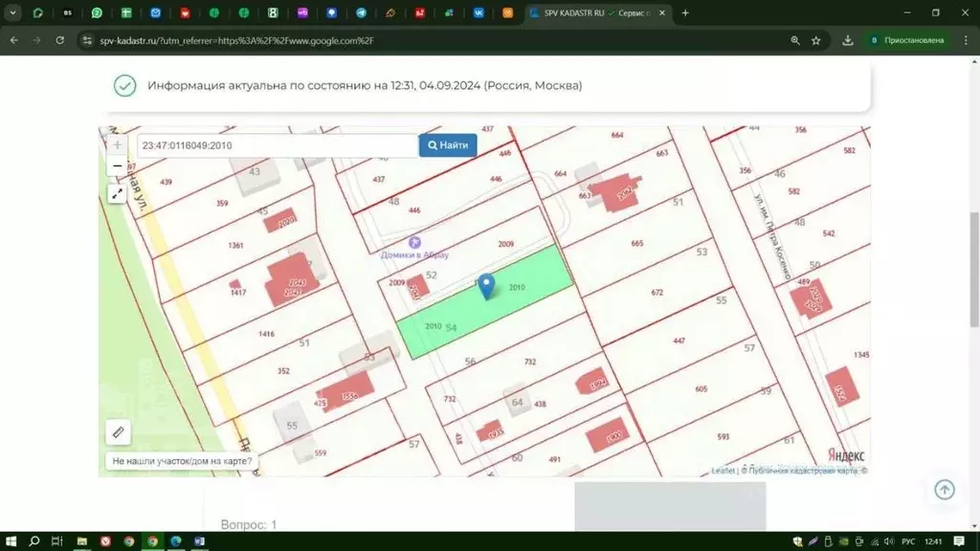Open Microsoft Word from taskbar
This screenshot has height=551, width=980.
point(199,541)
